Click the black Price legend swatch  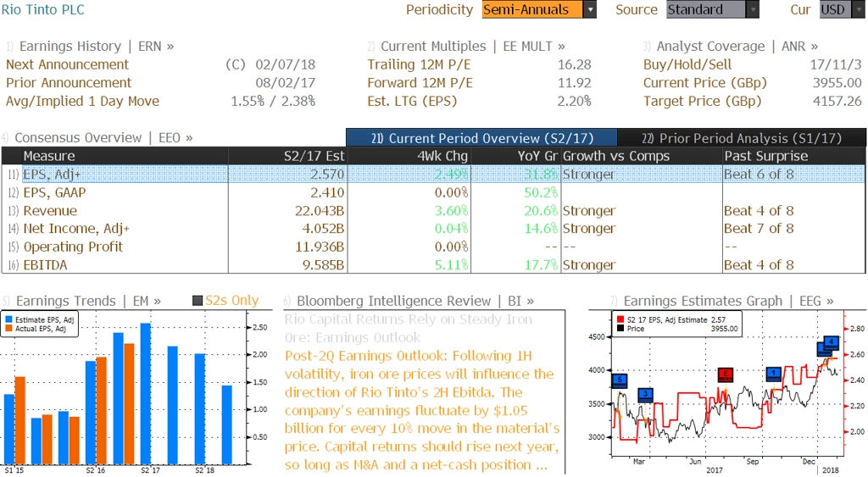[x=620, y=328]
